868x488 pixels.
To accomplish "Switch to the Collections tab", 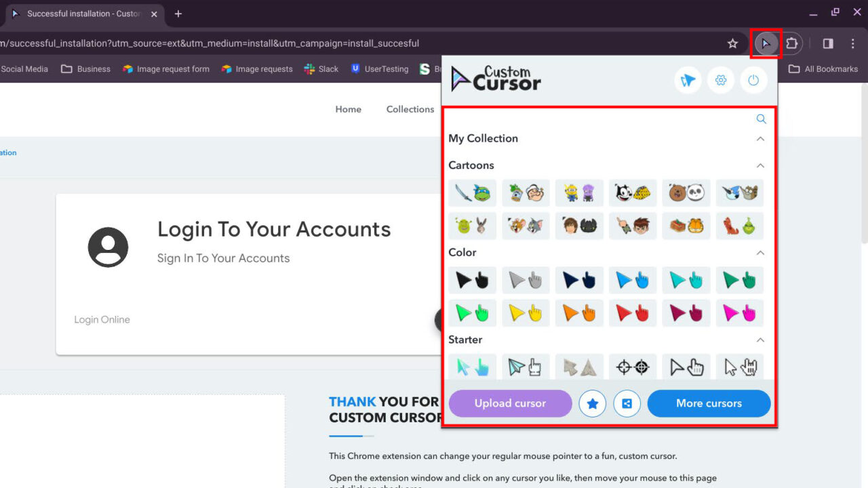I will tap(410, 109).
